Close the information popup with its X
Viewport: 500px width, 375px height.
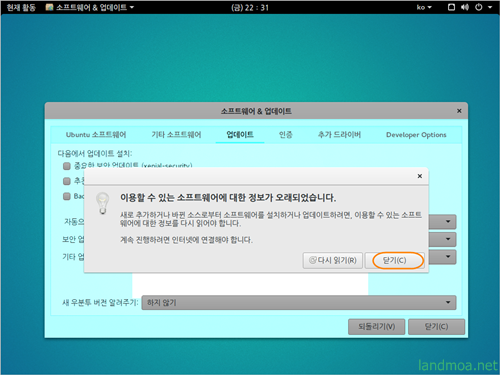point(420,176)
